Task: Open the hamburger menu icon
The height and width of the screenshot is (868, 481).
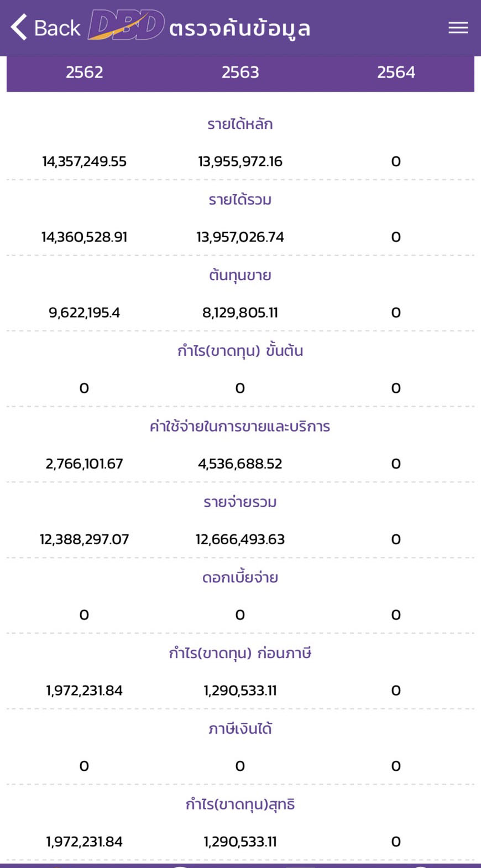Action: pyautogui.click(x=458, y=28)
